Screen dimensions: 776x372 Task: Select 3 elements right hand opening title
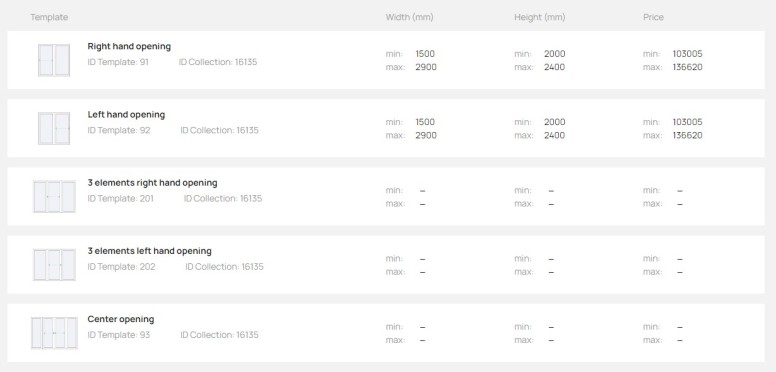point(152,183)
